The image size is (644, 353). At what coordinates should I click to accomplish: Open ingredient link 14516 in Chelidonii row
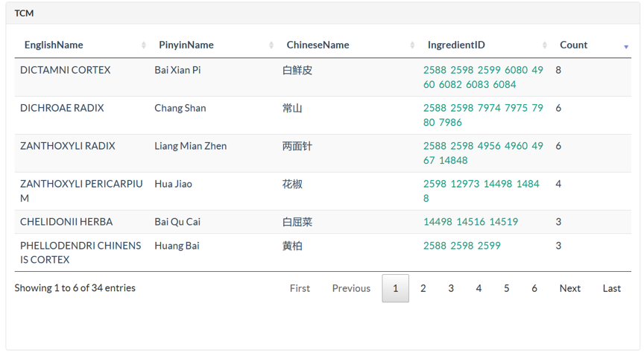470,222
